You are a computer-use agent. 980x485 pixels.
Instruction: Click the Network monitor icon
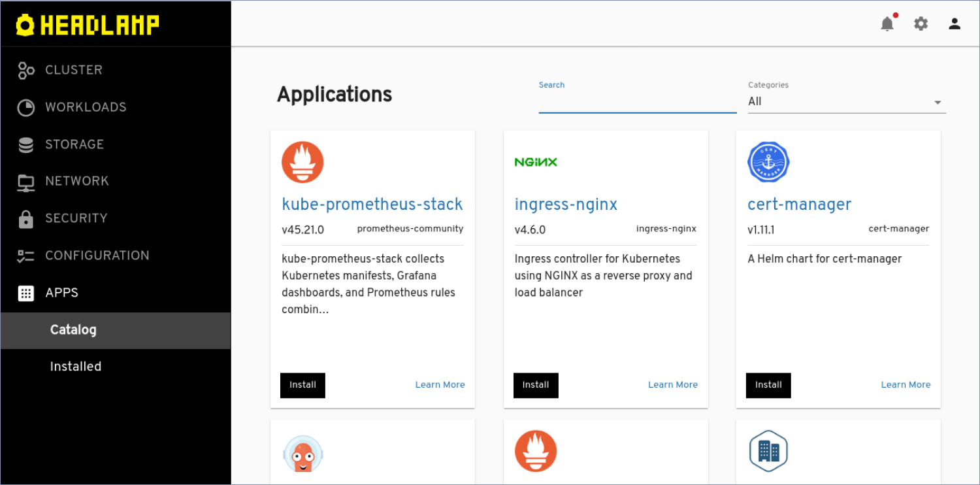[x=26, y=182]
